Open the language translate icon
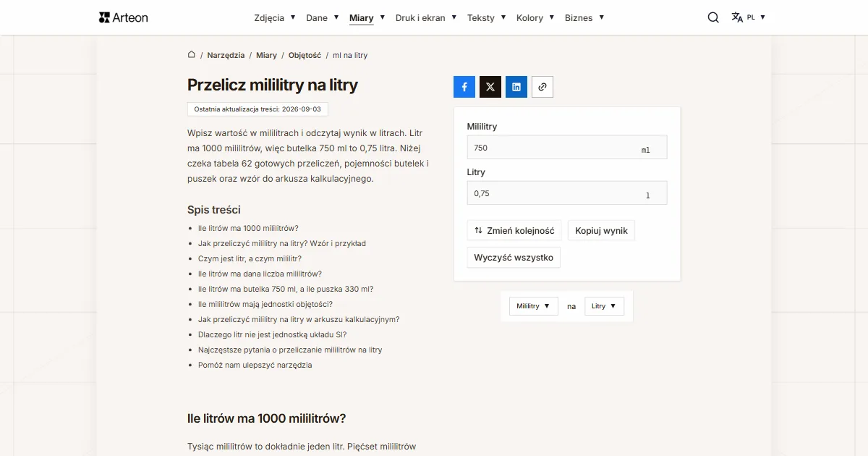 [x=737, y=17]
